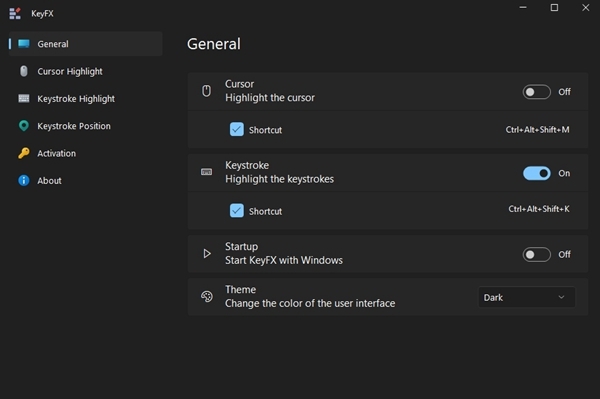
Task: Click the Ctrl+Alt+Shift+M shortcut text
Action: click(x=537, y=130)
